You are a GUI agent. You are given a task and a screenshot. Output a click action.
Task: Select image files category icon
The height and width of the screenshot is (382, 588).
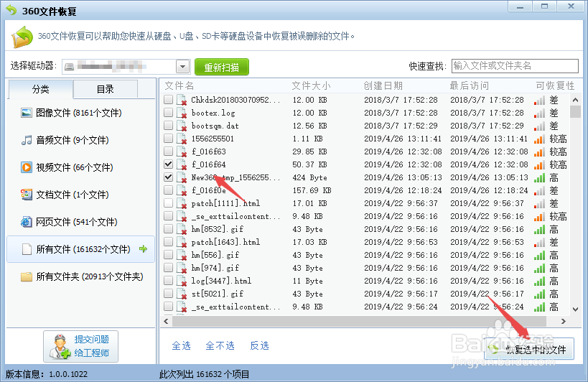pos(27,113)
